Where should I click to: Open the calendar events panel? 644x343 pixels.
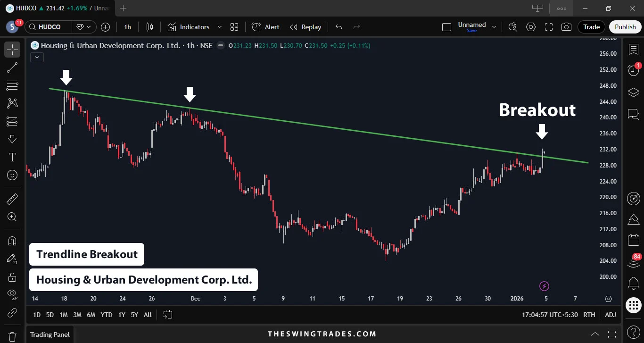pyautogui.click(x=634, y=241)
